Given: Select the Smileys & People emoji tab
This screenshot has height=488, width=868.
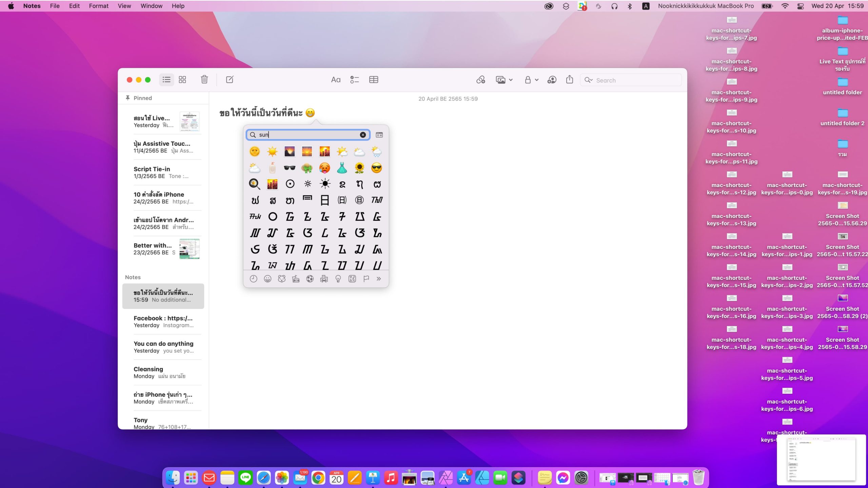Looking at the screenshot, I should [268, 279].
